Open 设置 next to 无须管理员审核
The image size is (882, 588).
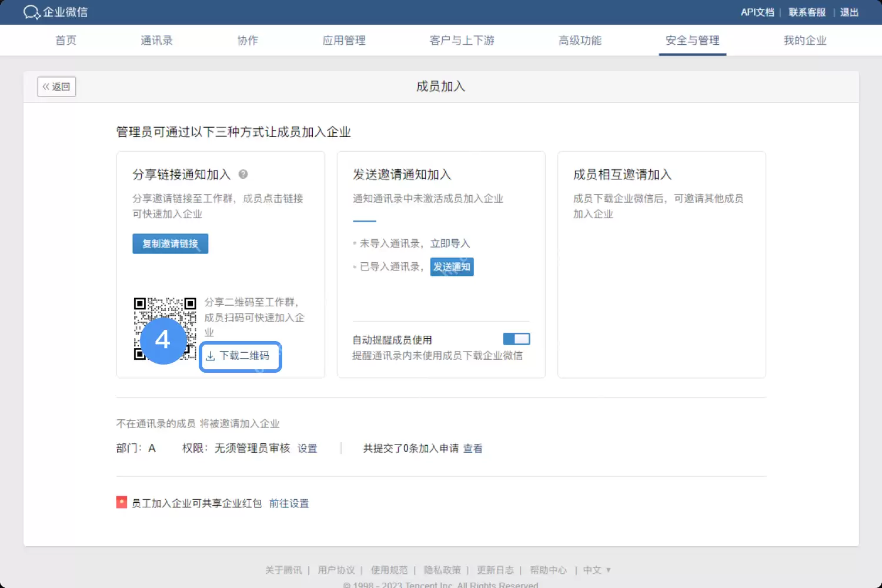pos(308,447)
